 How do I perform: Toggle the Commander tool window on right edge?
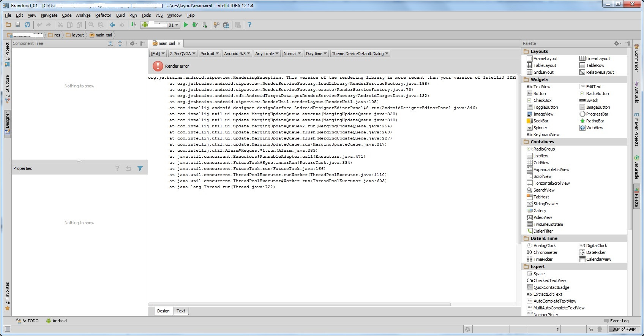637,58
